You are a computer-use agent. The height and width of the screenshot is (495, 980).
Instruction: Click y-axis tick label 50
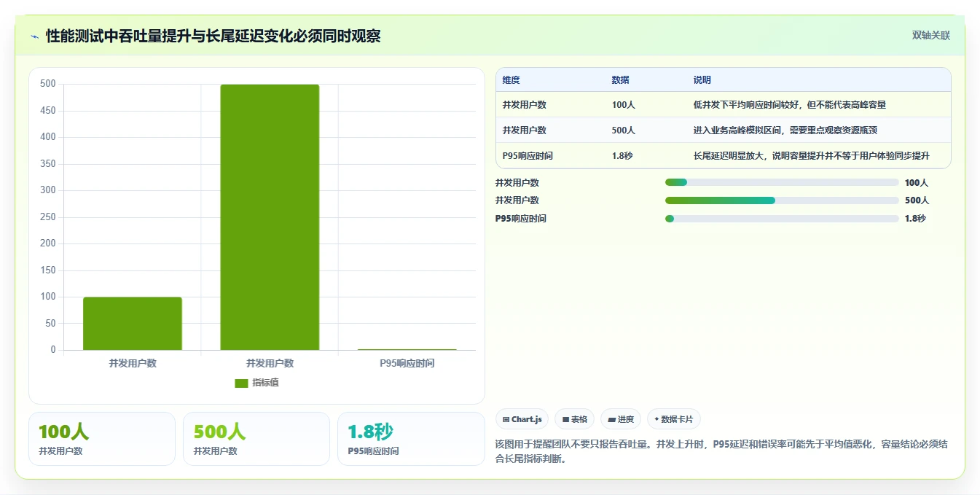tap(50, 324)
